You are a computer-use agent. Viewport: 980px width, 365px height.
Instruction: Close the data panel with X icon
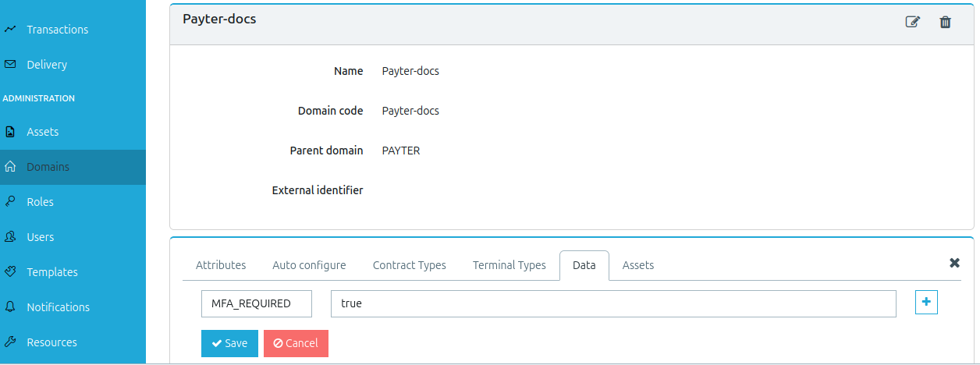point(954,263)
